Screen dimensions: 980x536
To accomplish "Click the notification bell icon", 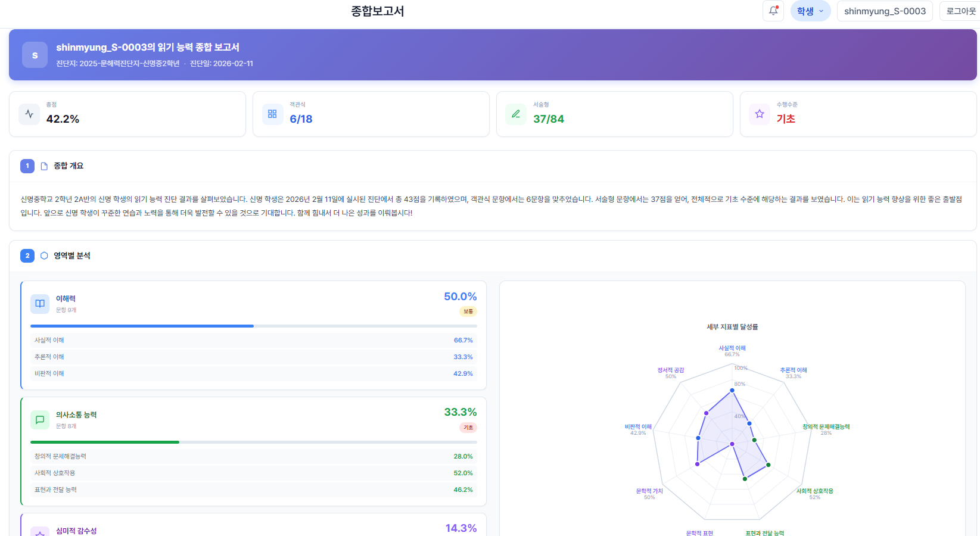I will [773, 11].
